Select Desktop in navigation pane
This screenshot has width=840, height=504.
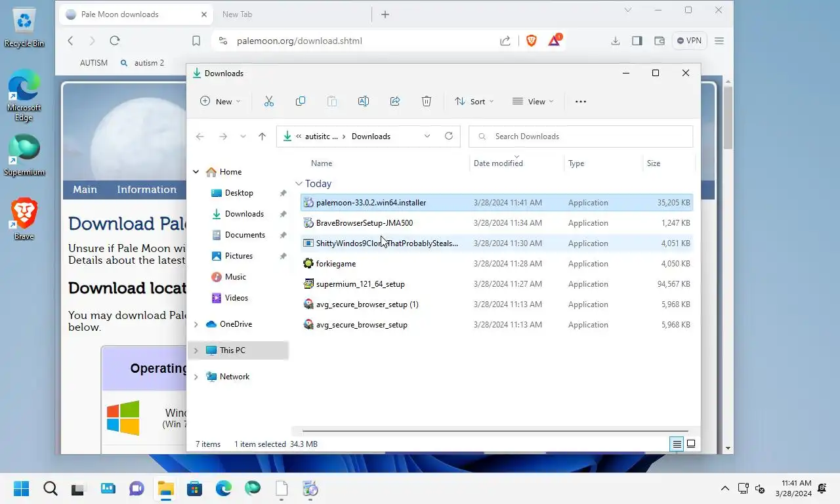click(239, 193)
